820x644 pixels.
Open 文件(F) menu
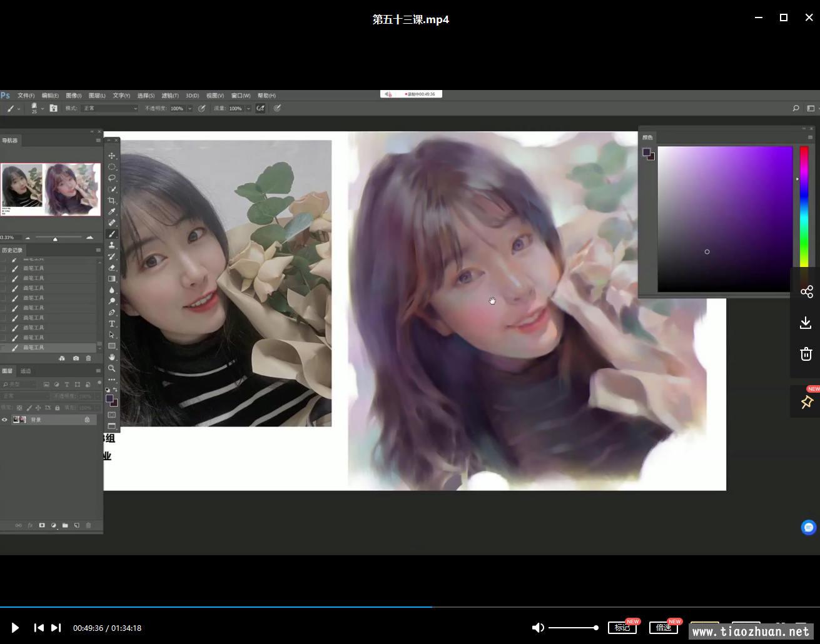tap(26, 96)
